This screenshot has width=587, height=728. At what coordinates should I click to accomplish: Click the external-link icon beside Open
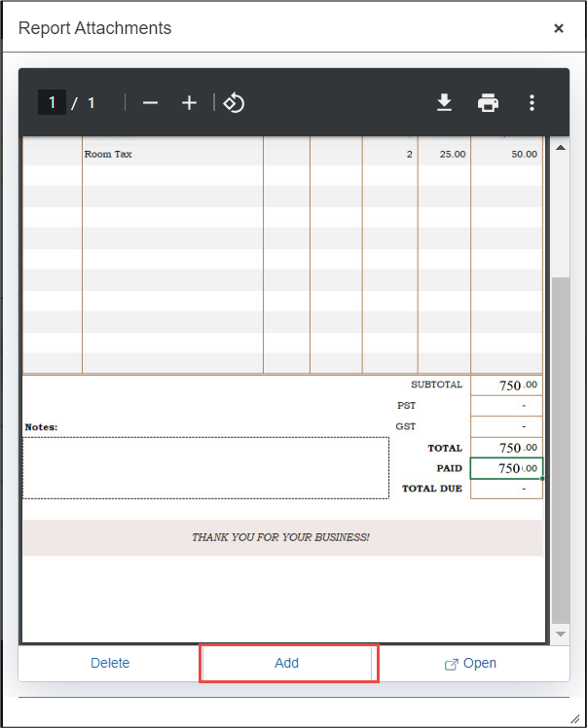[x=451, y=664]
